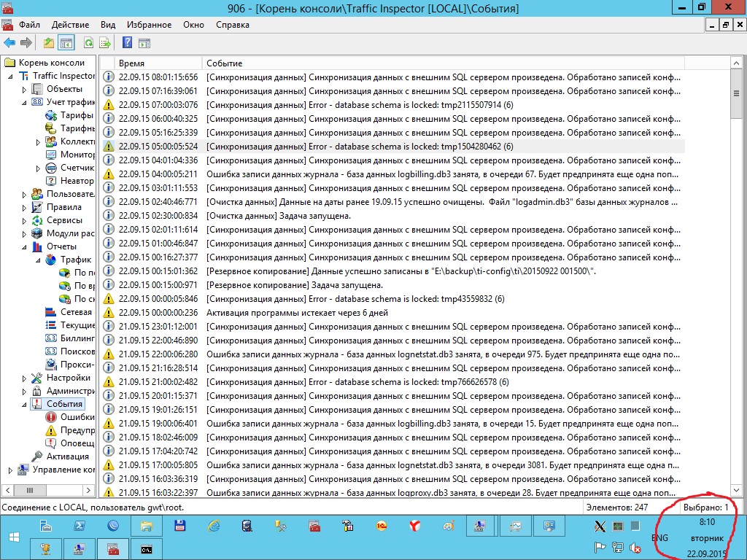Open Yandex browser from the taskbar
Viewport: 747px width, 560px height.
click(415, 526)
